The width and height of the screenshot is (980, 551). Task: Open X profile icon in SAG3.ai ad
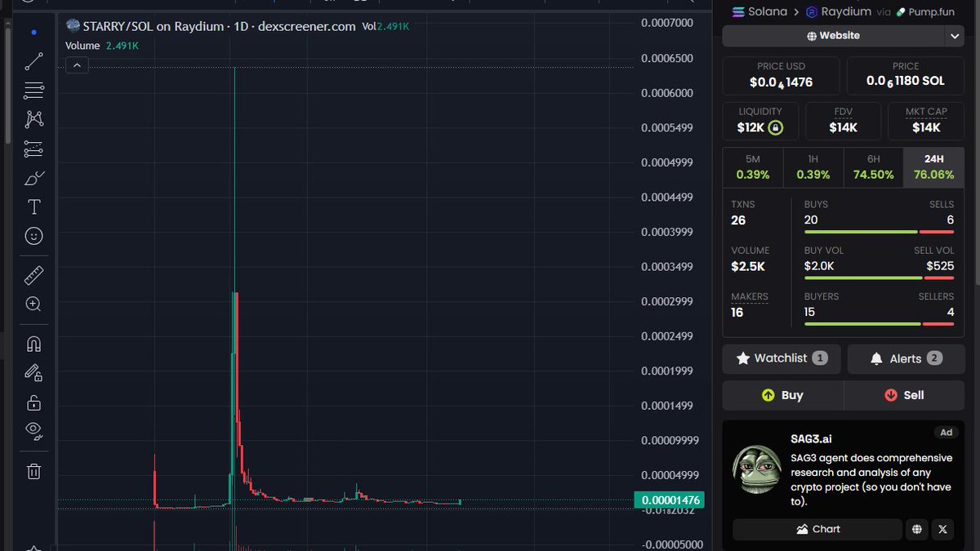coord(943,529)
